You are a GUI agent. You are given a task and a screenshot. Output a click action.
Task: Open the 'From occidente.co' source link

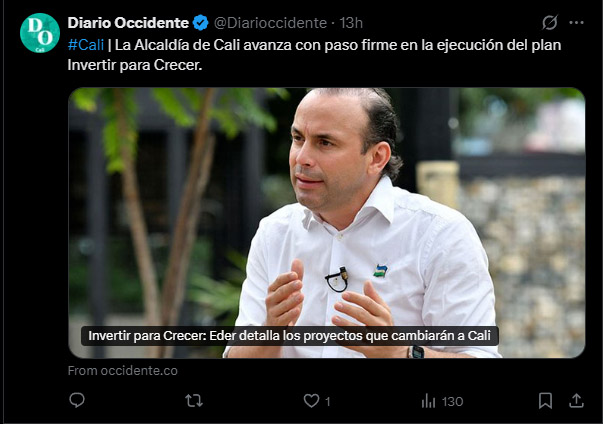tap(123, 371)
